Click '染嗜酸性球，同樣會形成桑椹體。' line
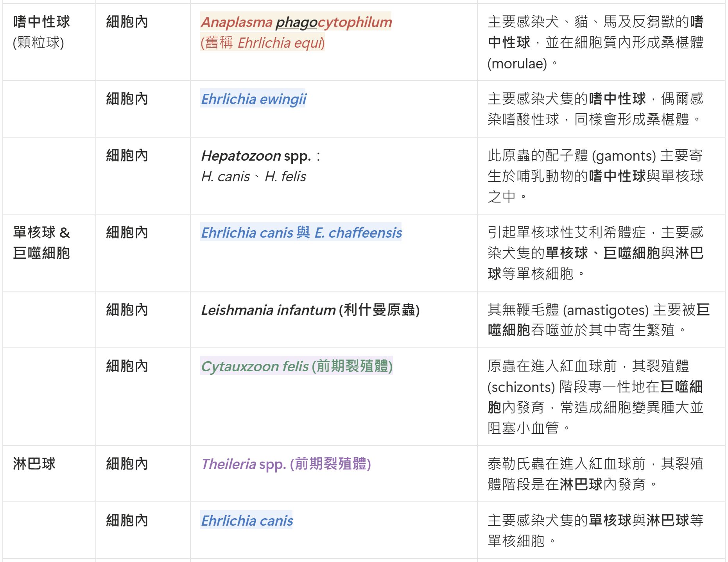The image size is (728, 562). (x=594, y=119)
